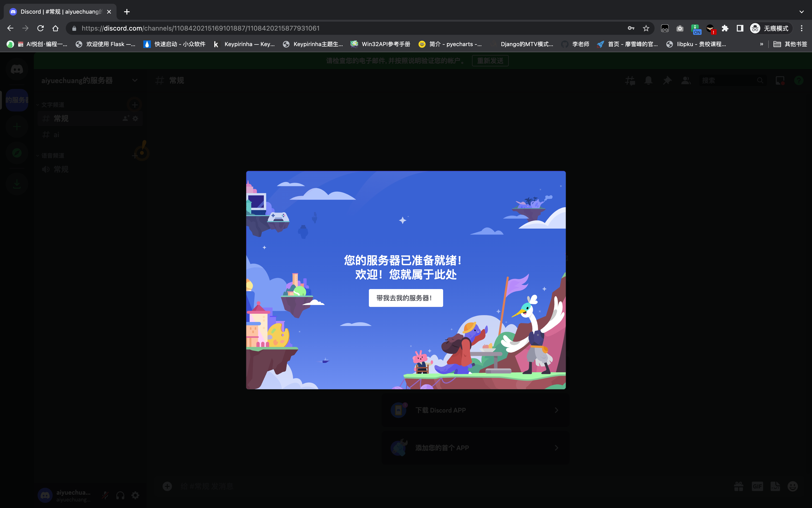Open the 无痕模式 incognito profile button
The height and width of the screenshot is (508, 812).
771,28
